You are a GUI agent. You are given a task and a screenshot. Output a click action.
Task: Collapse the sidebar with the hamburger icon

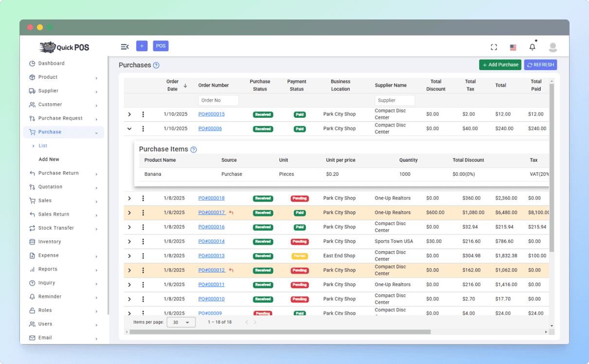pos(125,47)
